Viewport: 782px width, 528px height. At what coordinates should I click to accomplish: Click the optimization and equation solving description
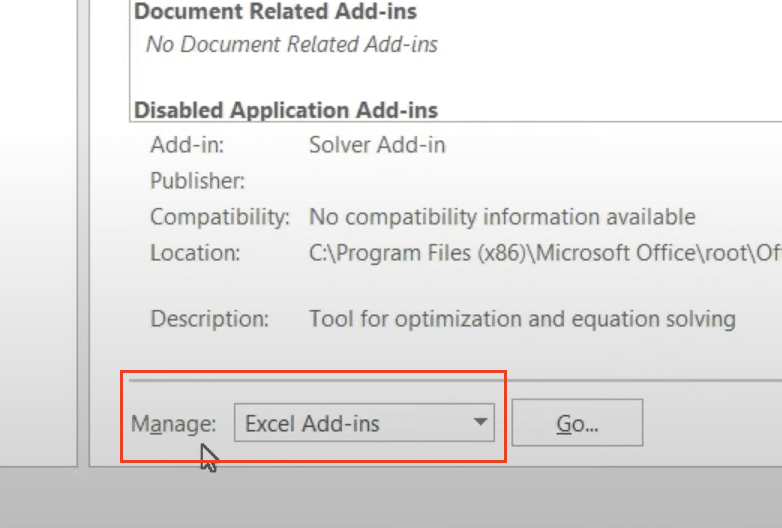[x=522, y=319]
